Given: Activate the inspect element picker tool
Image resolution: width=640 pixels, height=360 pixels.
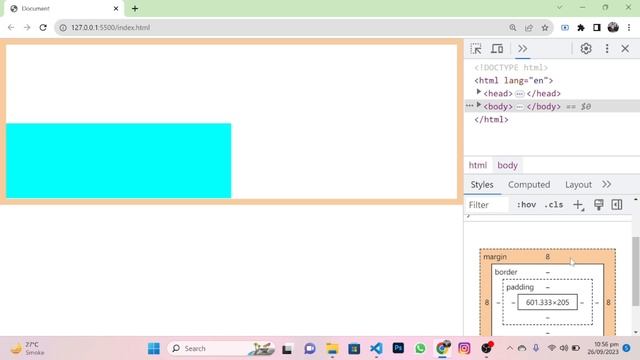Looking at the screenshot, I should [476, 49].
